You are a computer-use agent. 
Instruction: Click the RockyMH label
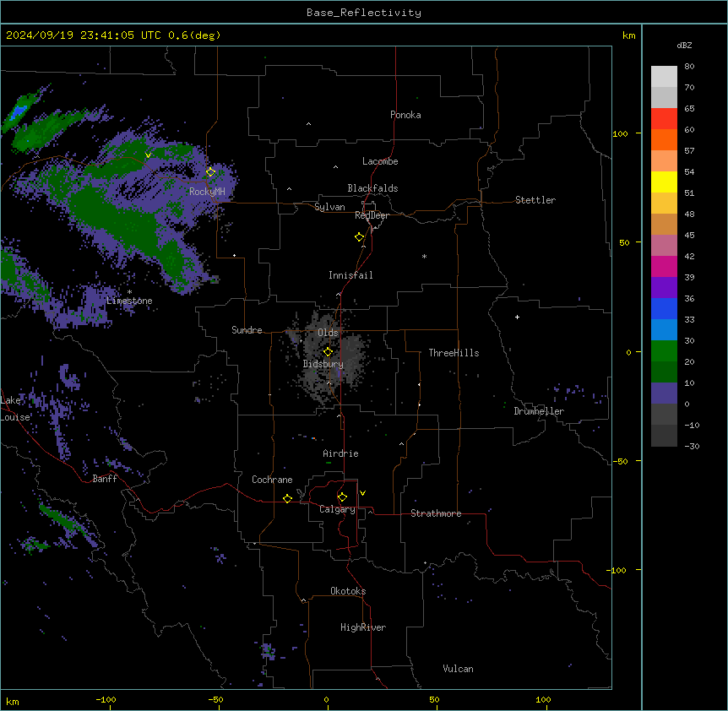click(x=207, y=191)
